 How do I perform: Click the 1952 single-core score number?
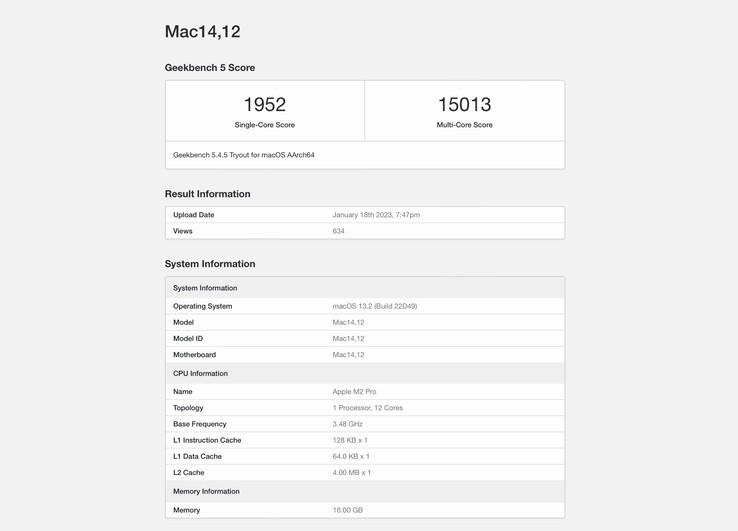pos(264,104)
